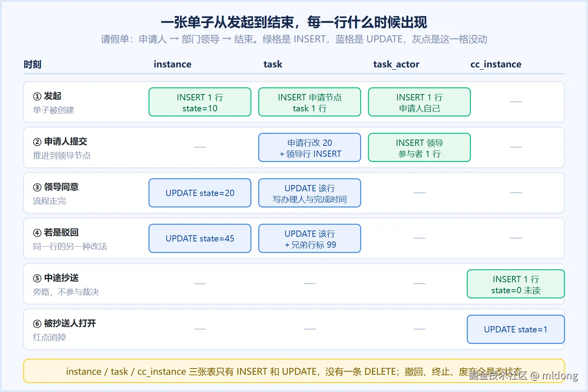Viewport: 588px width, 392px height.
Task: Click the row label ⑥ 被抄送人打开
Action: click(x=65, y=323)
